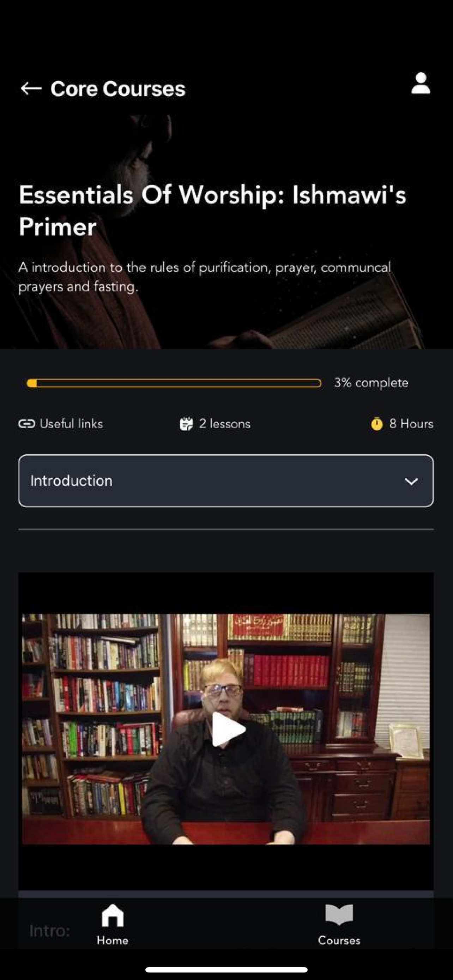Click the 3% complete label
453x980 pixels.
[x=371, y=383]
